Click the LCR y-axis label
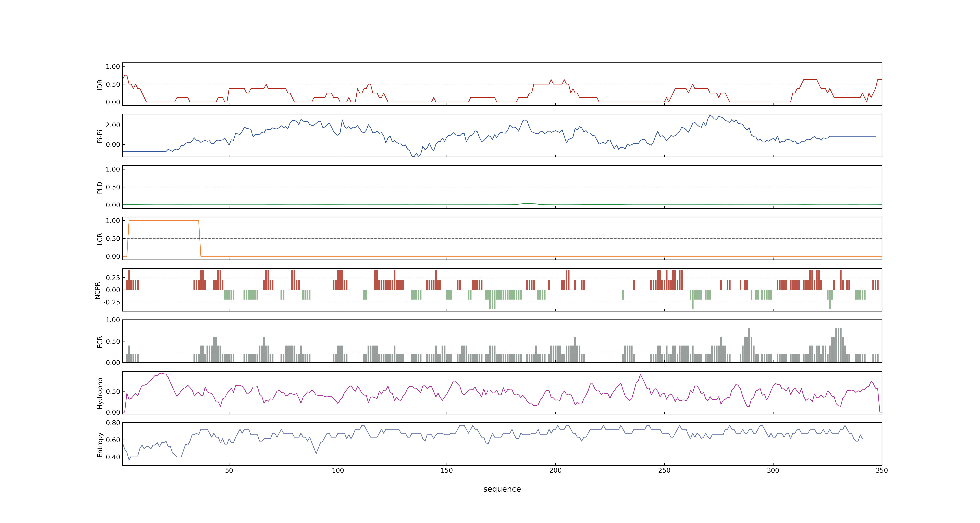Image resolution: width=980 pixels, height=523 pixels. coord(100,239)
